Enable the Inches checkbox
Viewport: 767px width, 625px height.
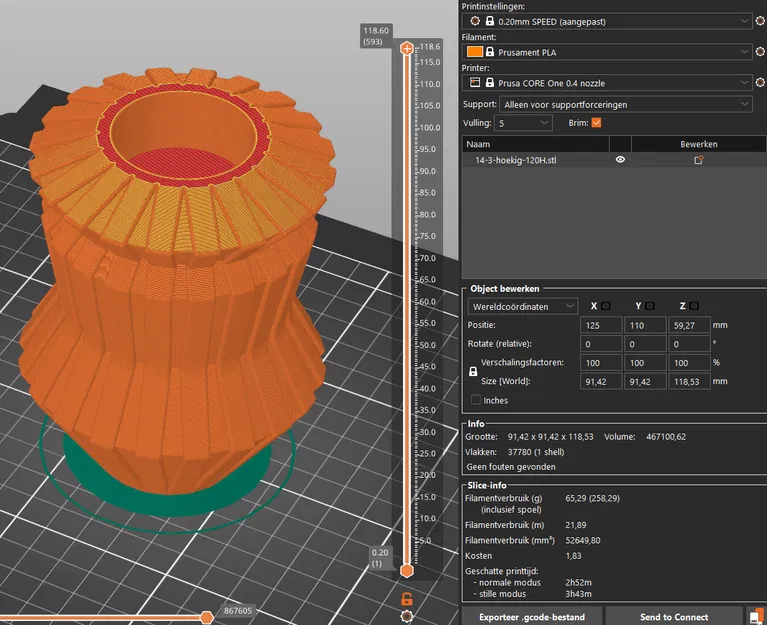(x=475, y=400)
